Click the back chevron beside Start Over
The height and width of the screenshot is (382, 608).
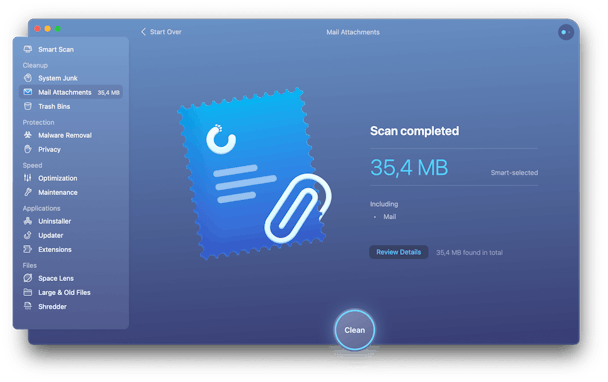pos(143,32)
